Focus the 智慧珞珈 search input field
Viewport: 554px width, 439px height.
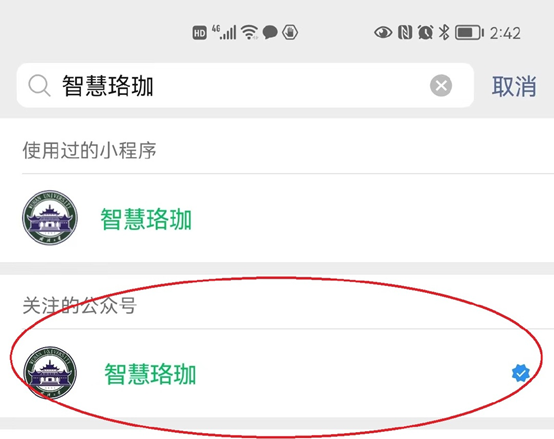[245, 85]
